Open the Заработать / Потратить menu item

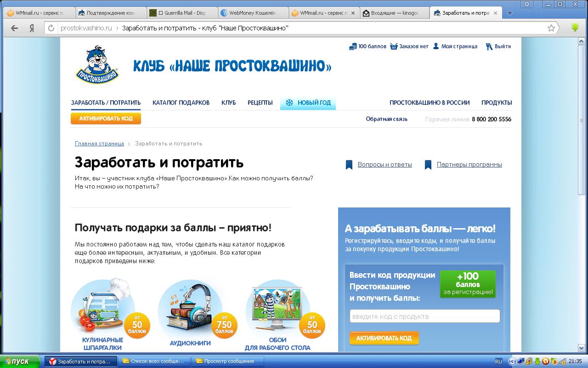[106, 103]
